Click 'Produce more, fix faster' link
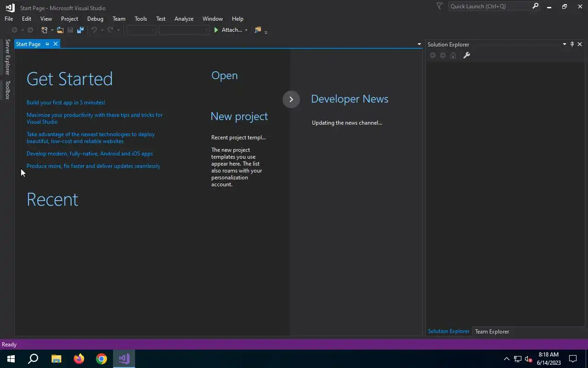This screenshot has height=368, width=588. (93, 166)
